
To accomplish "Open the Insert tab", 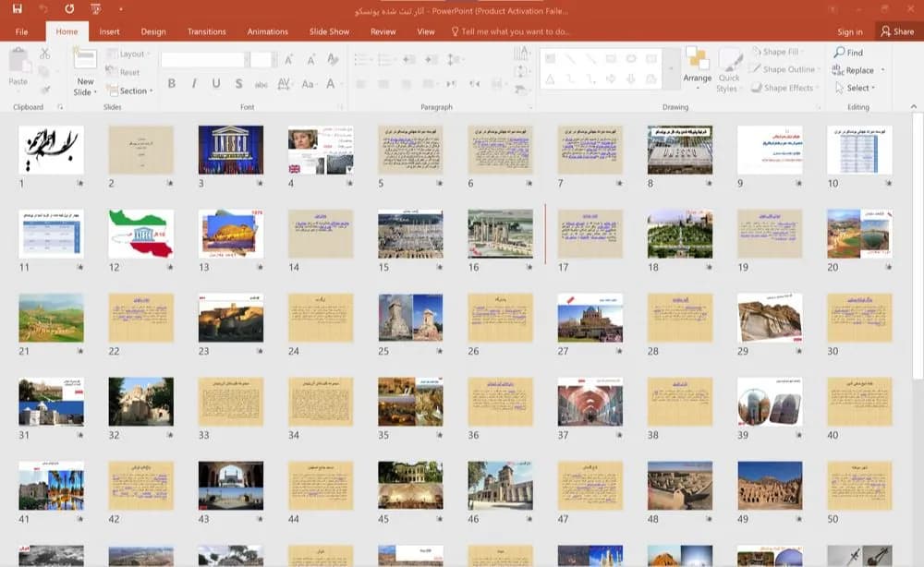I will click(x=109, y=31).
